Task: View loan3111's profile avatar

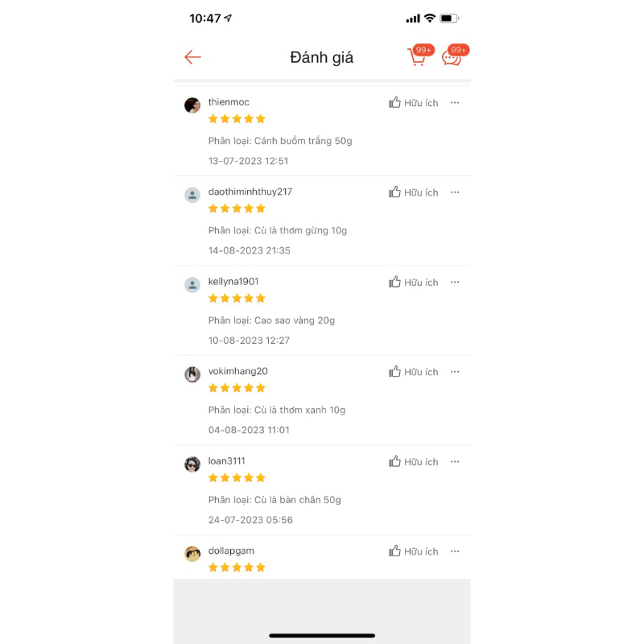Action: [x=192, y=464]
